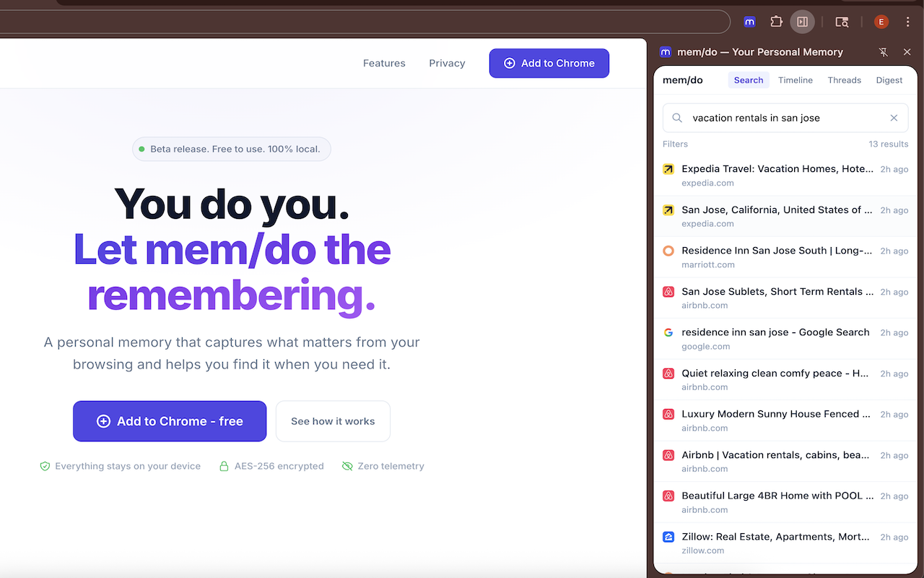Open the Chrome three-dot menu
Viewport: 924px width, 578px height.
[x=908, y=22]
